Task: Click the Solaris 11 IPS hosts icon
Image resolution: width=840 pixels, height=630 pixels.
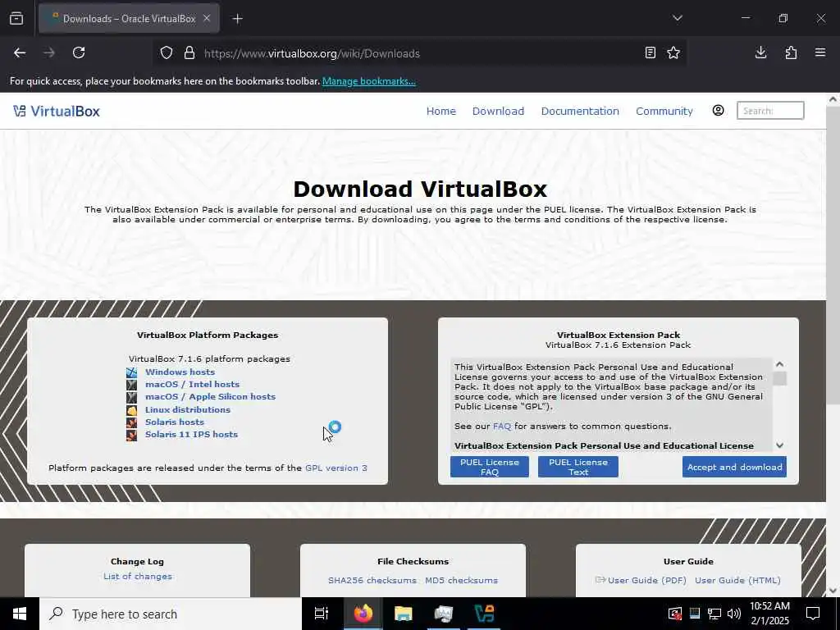Action: pyautogui.click(x=132, y=435)
